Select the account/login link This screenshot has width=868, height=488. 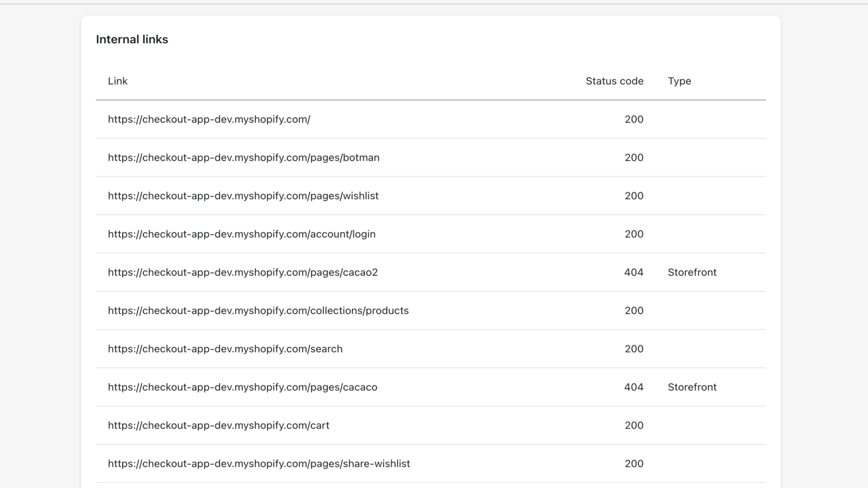[241, 234]
